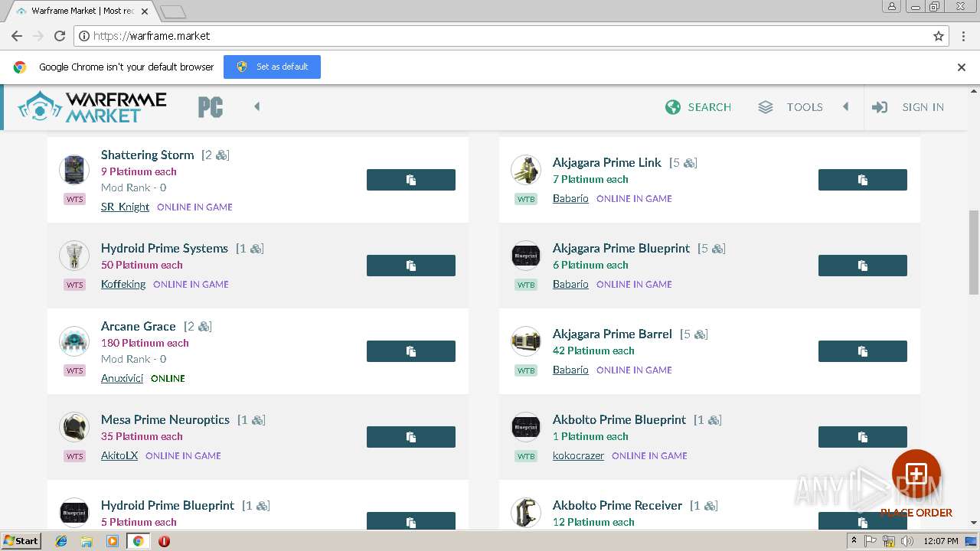Open Akbolto Prime Blueprint item thumbnail
The height and width of the screenshot is (551, 980).
tap(526, 426)
